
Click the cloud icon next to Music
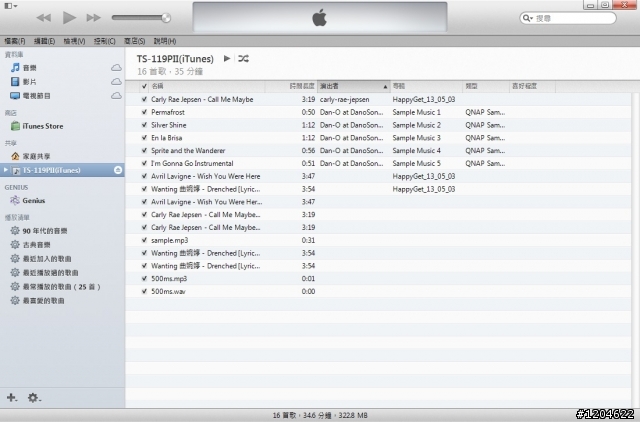(116, 68)
